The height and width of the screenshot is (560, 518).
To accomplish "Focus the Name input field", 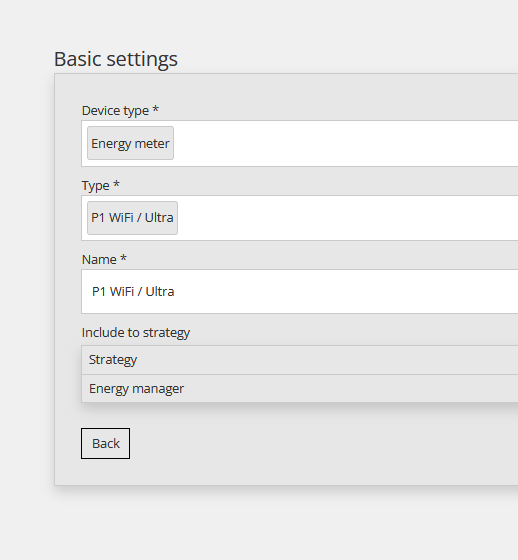I will pyautogui.click(x=300, y=291).
